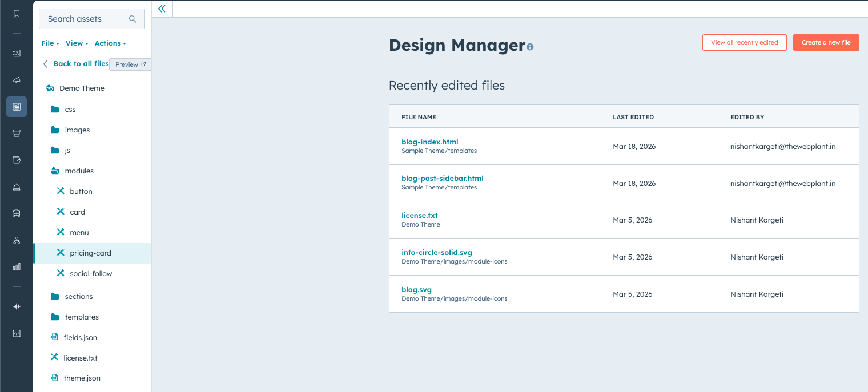The height and width of the screenshot is (392, 868).
Task: Click the info icon beside Design Manager
Action: tap(530, 47)
